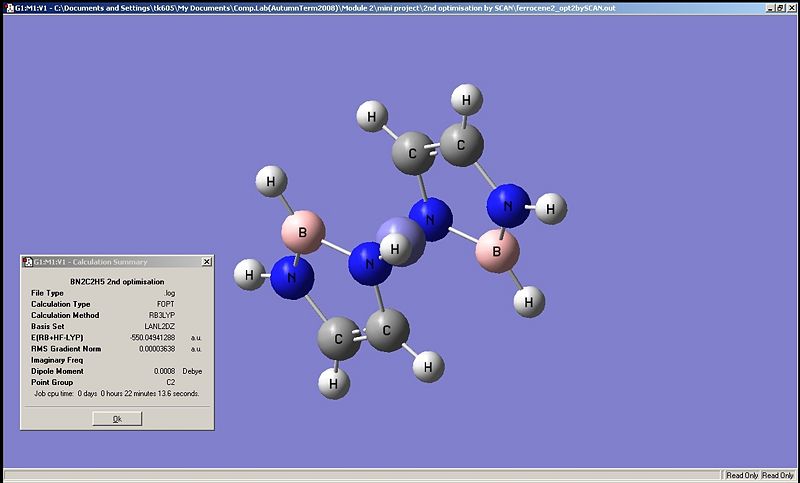
Task: Click the 'File Type' label
Action: tap(47, 293)
